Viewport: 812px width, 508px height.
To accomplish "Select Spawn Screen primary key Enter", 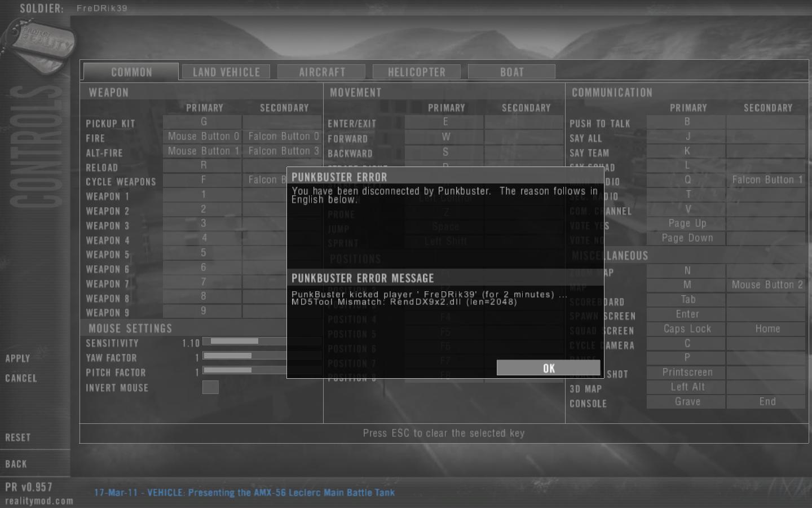I will (x=686, y=314).
